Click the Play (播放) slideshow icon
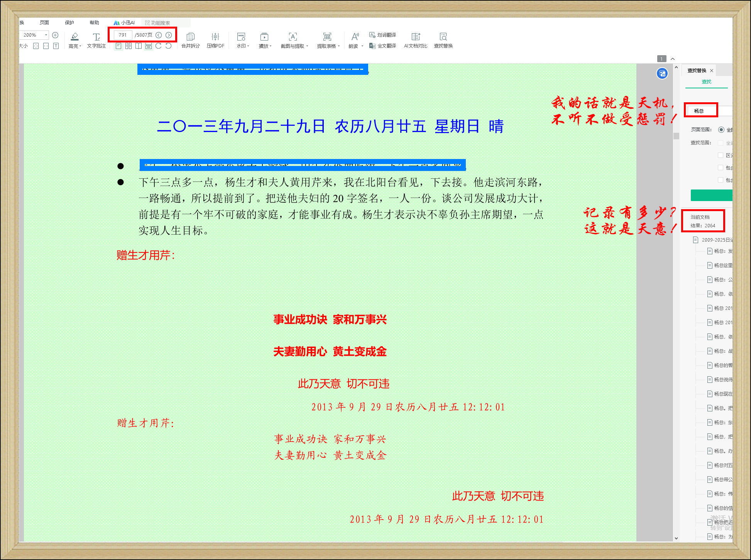751x560 pixels. click(x=264, y=37)
